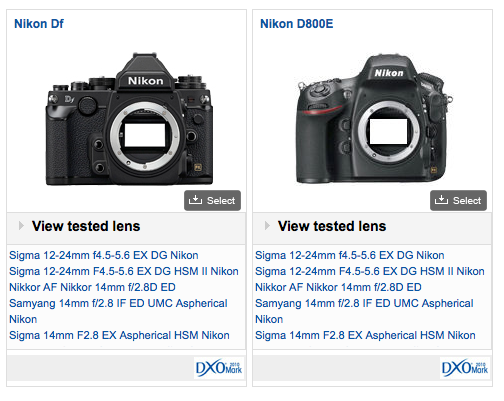Open Sigma 12-24mm HSM II lens in D800E list
Viewport: 504px width, 401px height.
click(x=370, y=271)
